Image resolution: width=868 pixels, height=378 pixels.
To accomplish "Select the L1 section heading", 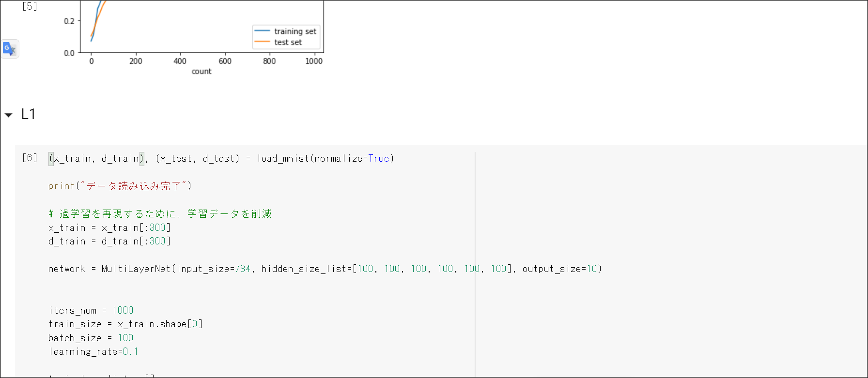I will [x=29, y=114].
